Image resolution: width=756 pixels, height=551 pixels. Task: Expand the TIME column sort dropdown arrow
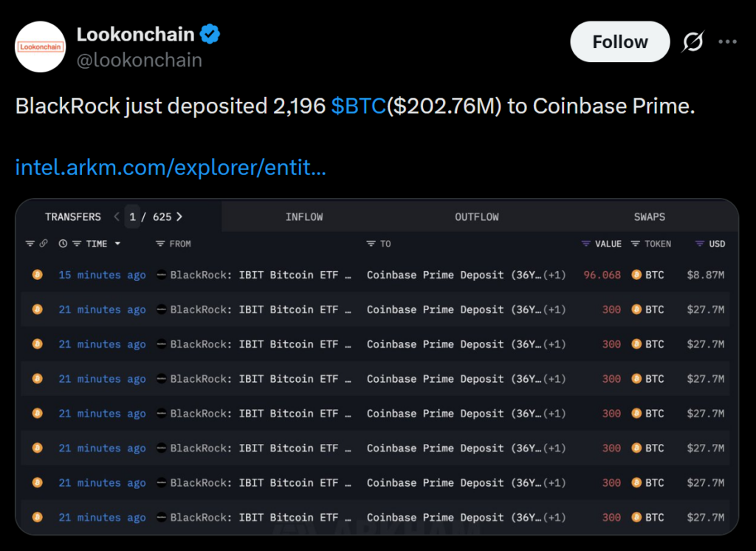(x=117, y=243)
